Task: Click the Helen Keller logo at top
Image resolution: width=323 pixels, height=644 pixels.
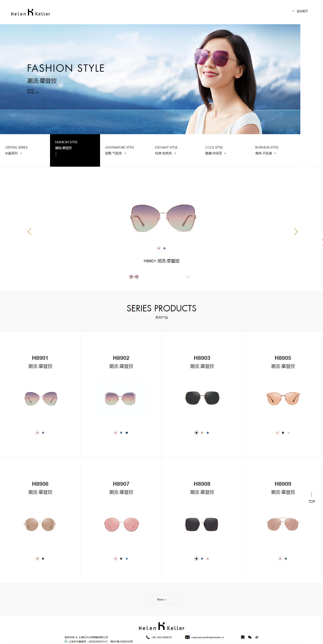Action: pos(31,12)
